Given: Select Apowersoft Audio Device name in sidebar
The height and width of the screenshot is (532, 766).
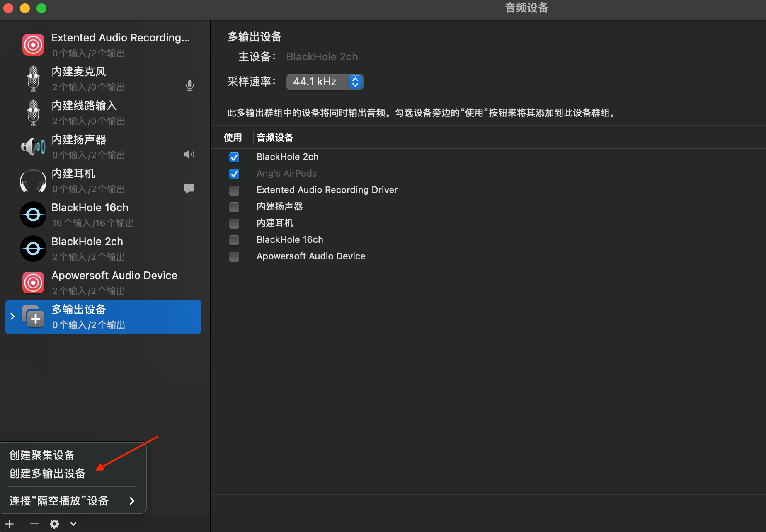Looking at the screenshot, I should tap(114, 276).
